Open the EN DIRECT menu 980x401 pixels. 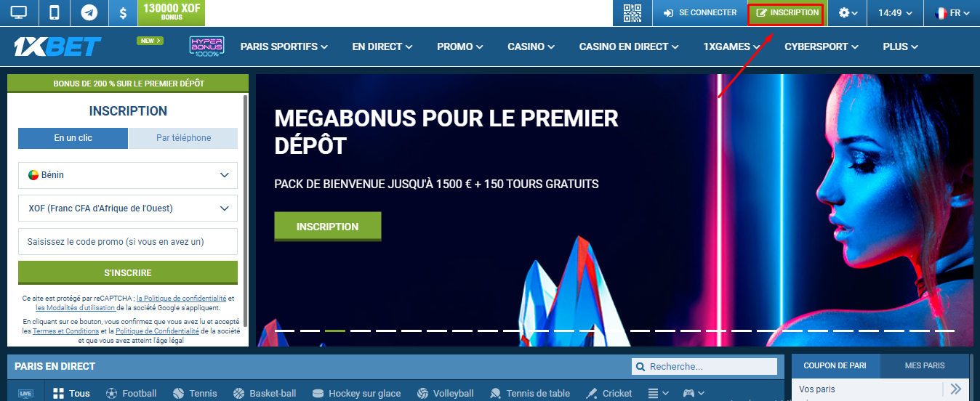382,46
